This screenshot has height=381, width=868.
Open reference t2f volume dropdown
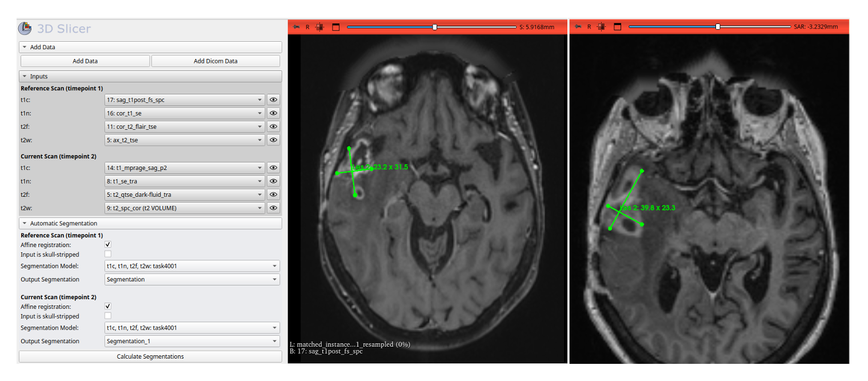pyautogui.click(x=185, y=126)
